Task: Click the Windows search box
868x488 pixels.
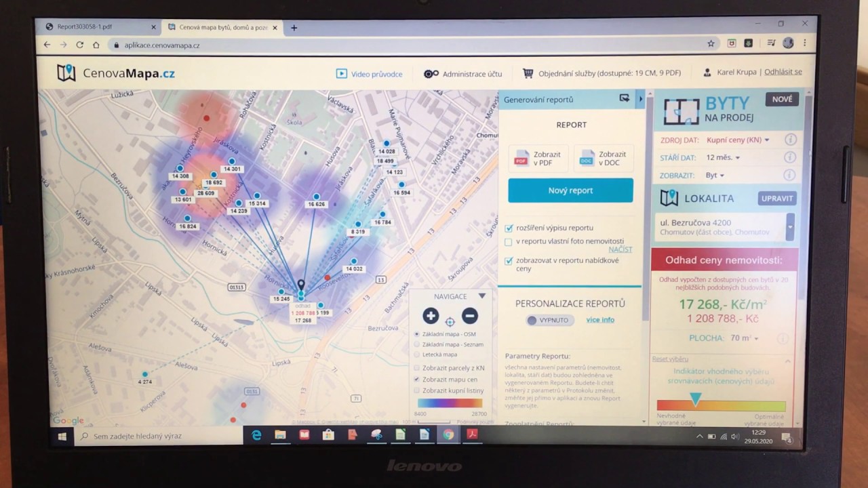Action: point(159,436)
